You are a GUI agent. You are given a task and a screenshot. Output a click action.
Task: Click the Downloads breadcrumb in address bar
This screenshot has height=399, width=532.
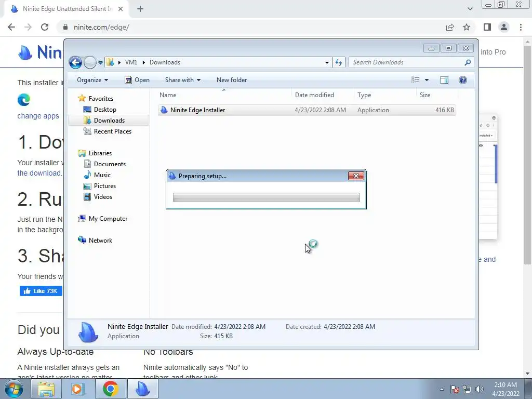pos(165,62)
